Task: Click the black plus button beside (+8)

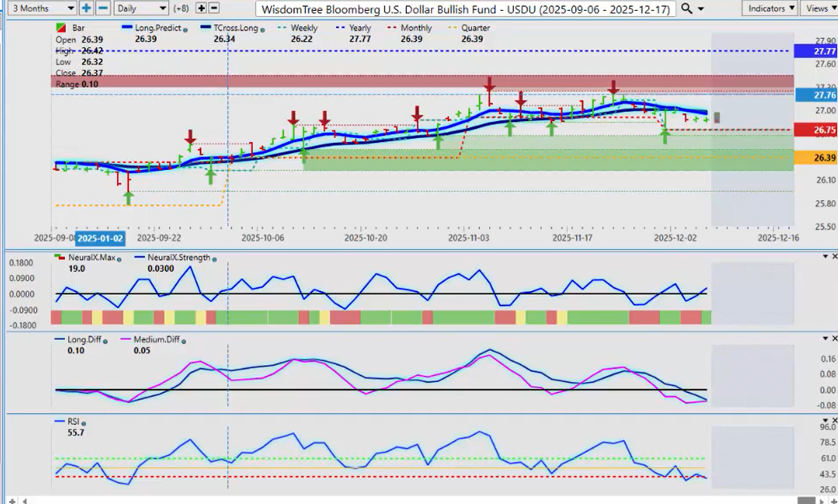Action: click(x=201, y=8)
